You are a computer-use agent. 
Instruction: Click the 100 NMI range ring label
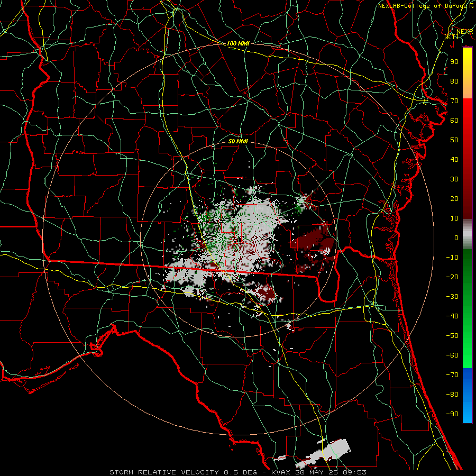pyautogui.click(x=238, y=43)
